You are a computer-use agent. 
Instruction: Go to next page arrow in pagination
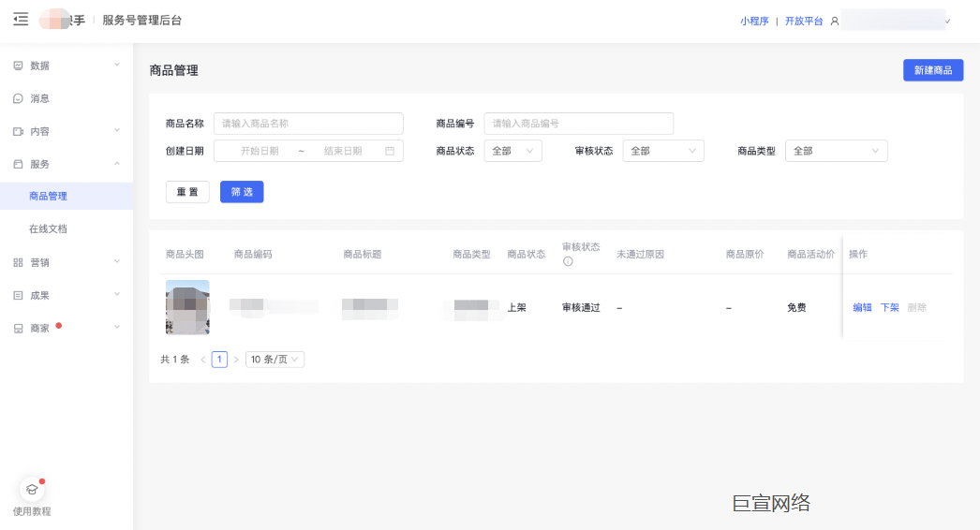(x=235, y=360)
